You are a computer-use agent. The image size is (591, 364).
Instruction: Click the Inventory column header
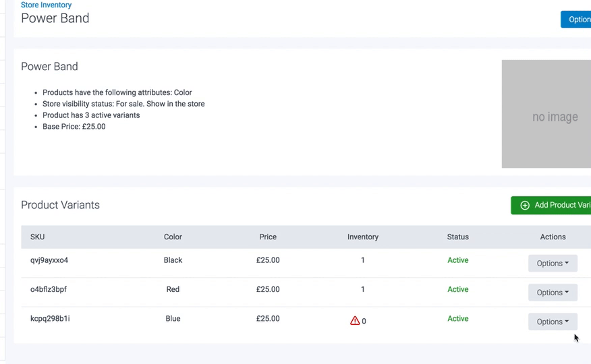click(x=363, y=237)
